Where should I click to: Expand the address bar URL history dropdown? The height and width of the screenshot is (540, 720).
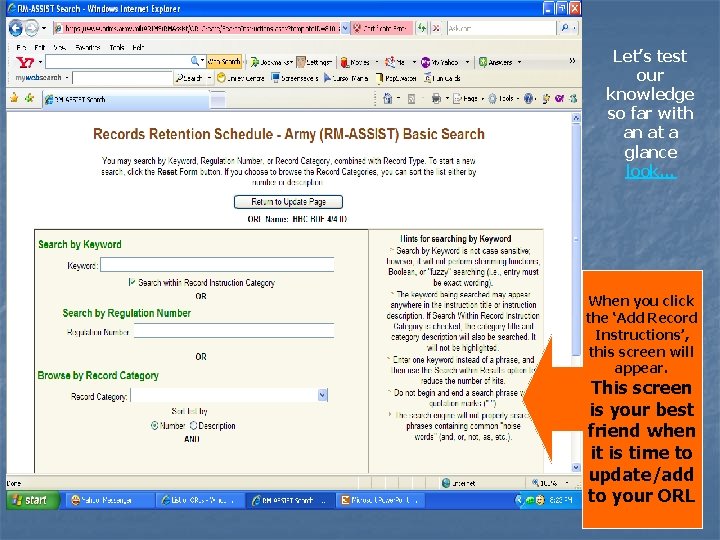(x=345, y=28)
